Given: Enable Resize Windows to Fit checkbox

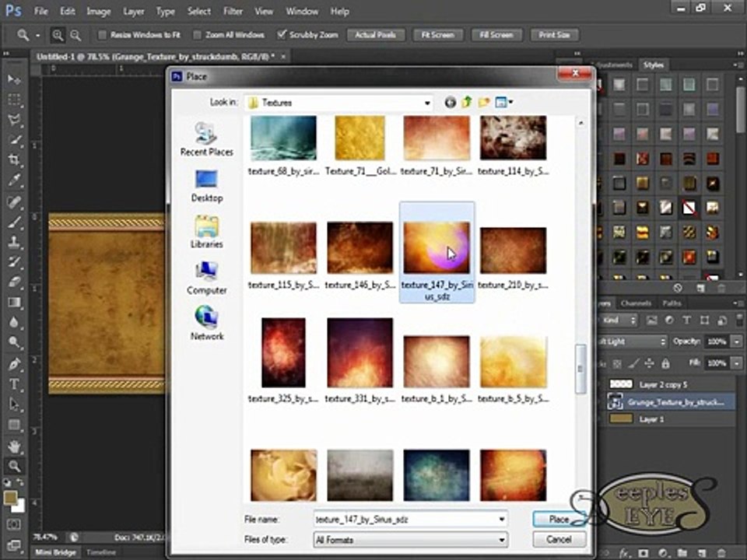Looking at the screenshot, I should (102, 35).
